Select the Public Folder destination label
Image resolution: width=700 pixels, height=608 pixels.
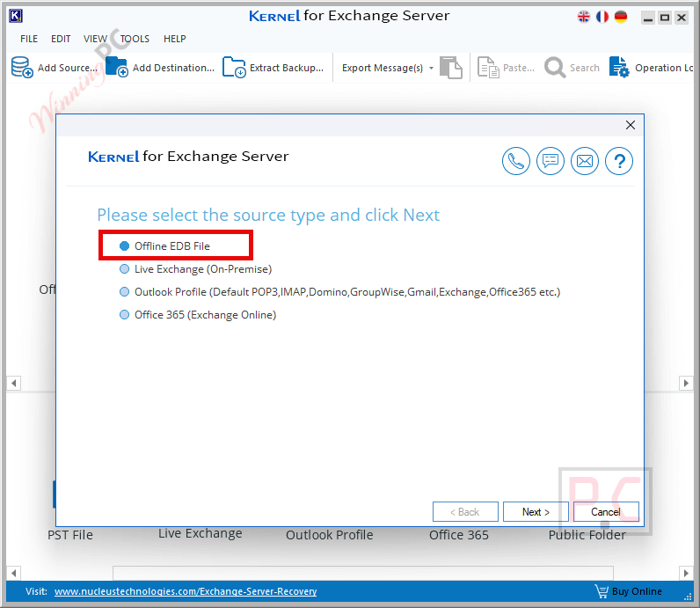(587, 535)
